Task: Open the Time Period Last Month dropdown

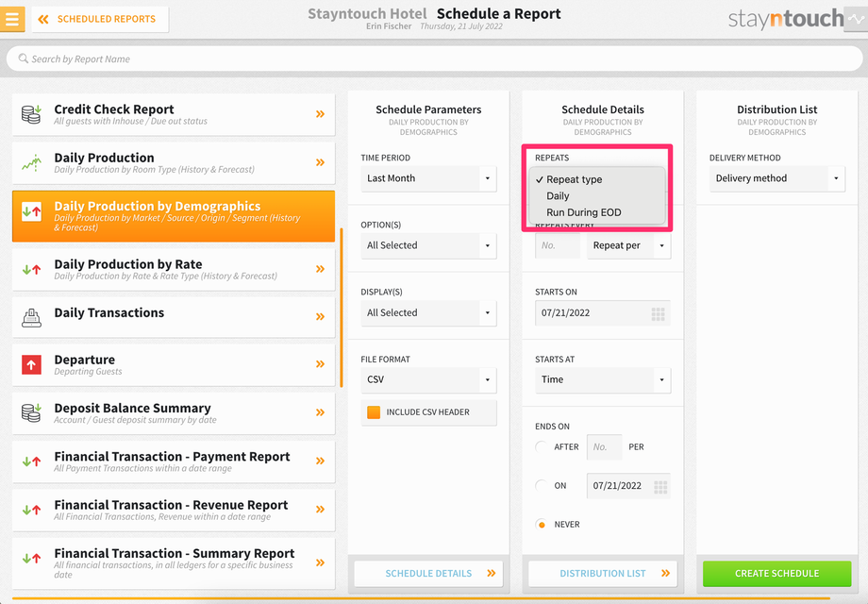Action: 428,178
